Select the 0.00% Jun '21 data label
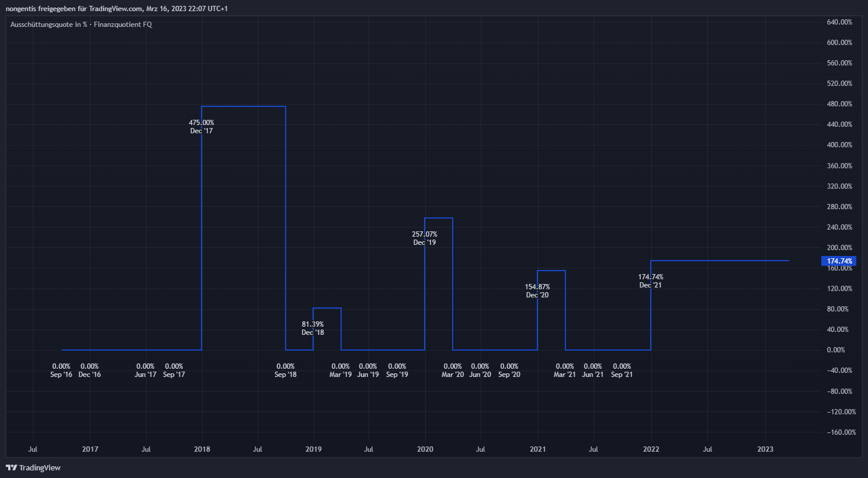 pyautogui.click(x=593, y=370)
